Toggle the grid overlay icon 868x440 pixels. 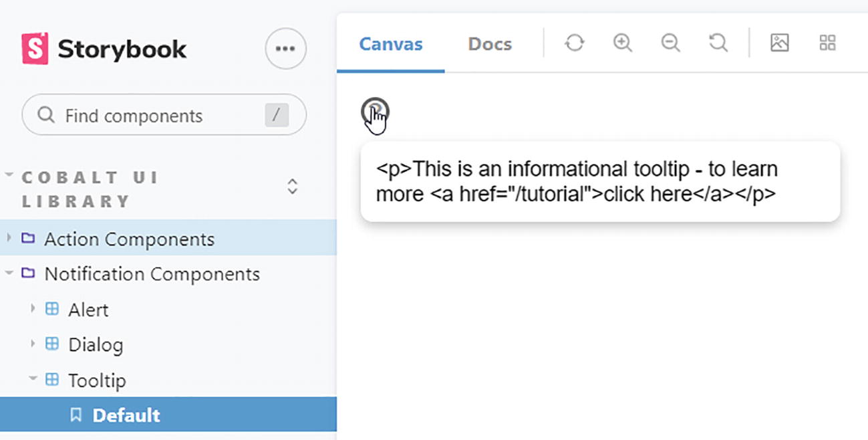827,43
